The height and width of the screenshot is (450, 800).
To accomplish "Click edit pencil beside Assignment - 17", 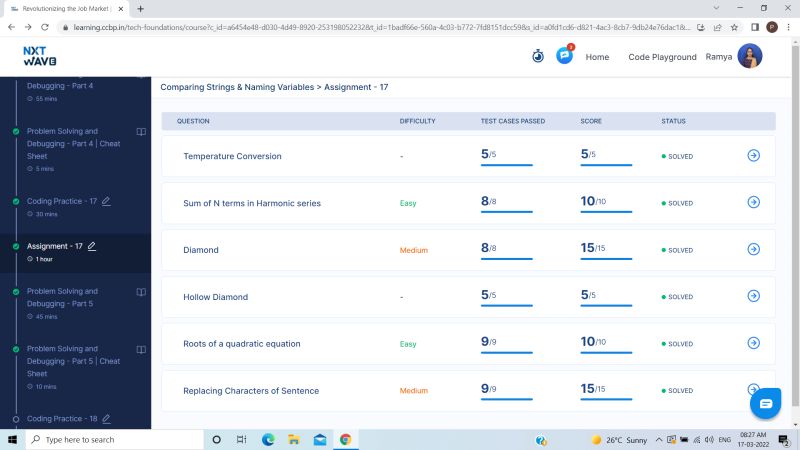I will point(92,246).
